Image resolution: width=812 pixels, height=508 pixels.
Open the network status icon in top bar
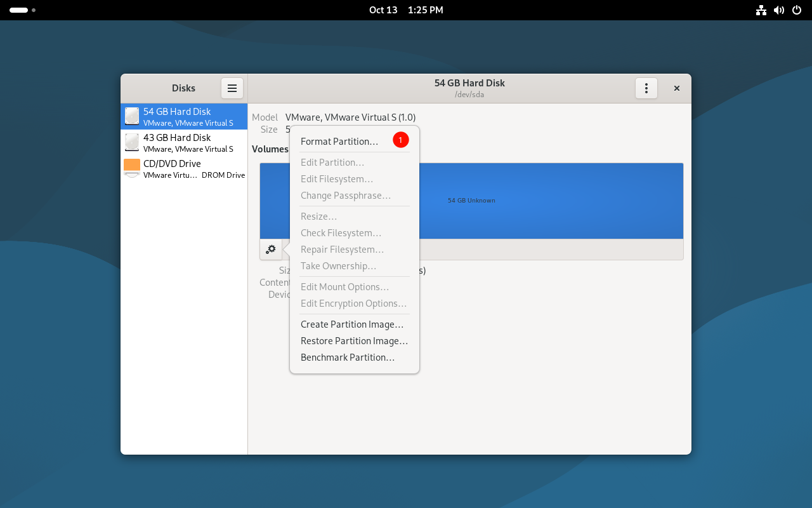click(761, 10)
